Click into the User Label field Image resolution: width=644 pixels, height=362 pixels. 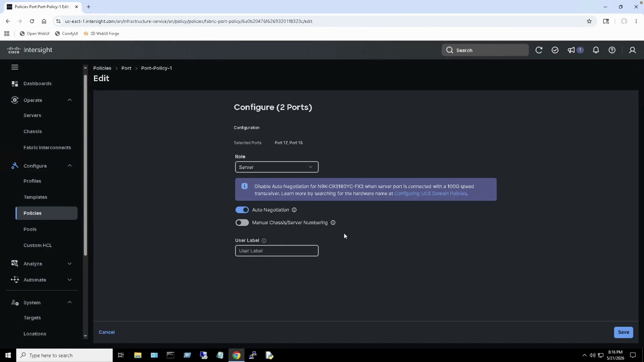coord(277,251)
